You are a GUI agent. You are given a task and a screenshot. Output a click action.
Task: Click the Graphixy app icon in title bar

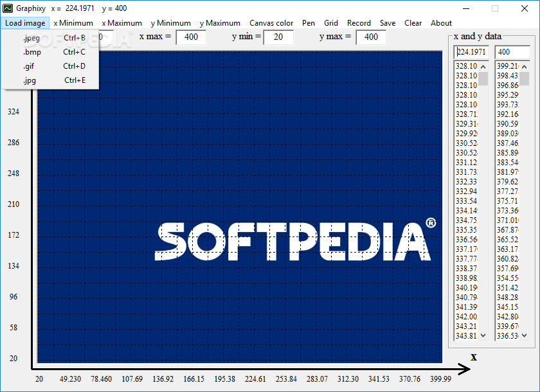(8, 8)
